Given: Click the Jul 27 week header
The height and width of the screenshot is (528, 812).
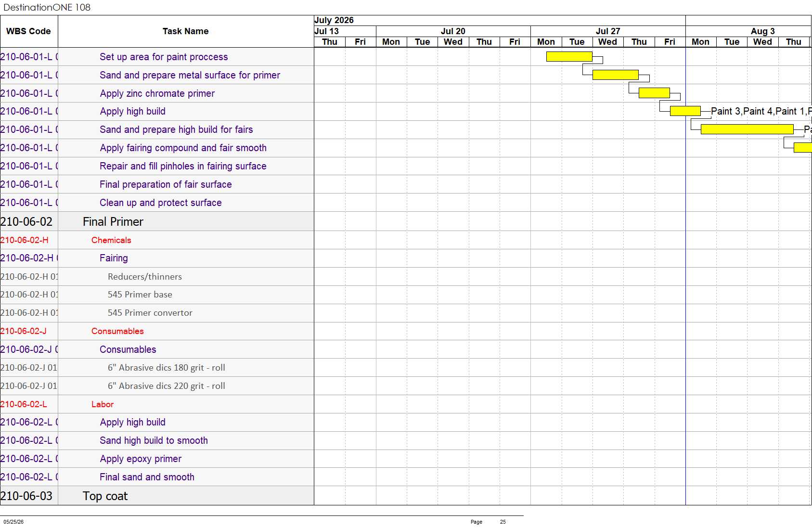Looking at the screenshot, I should click(x=608, y=31).
